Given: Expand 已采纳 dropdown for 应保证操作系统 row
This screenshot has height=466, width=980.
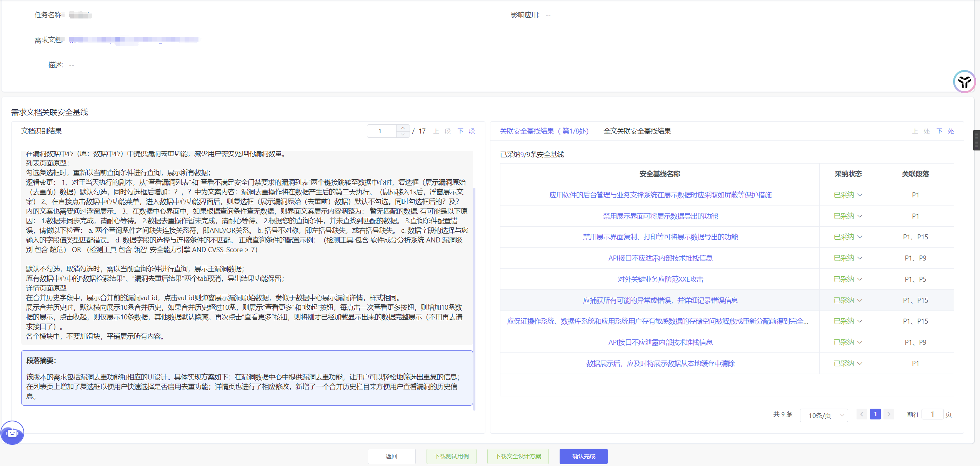Looking at the screenshot, I should 848,321.
